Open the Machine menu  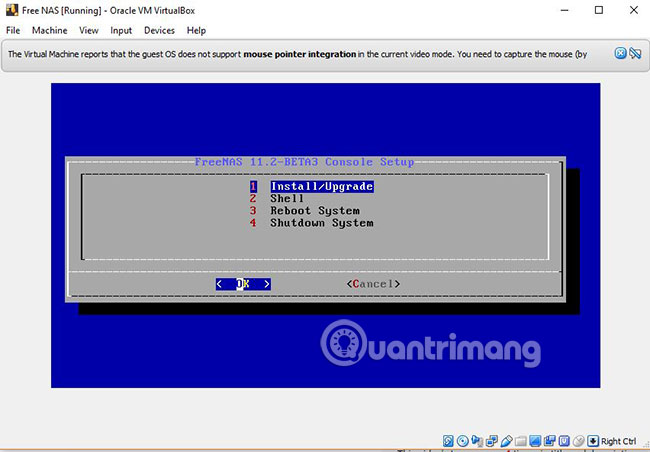pos(49,30)
